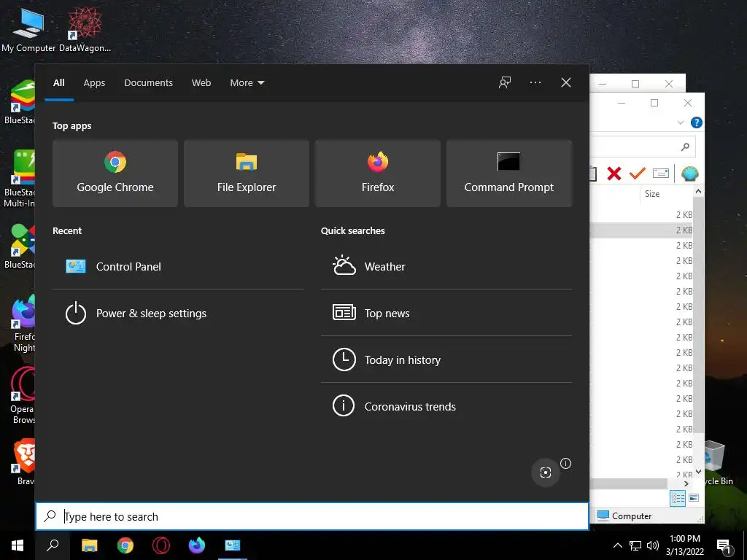
Task: Select the Top news quick search
Action: [x=446, y=314]
